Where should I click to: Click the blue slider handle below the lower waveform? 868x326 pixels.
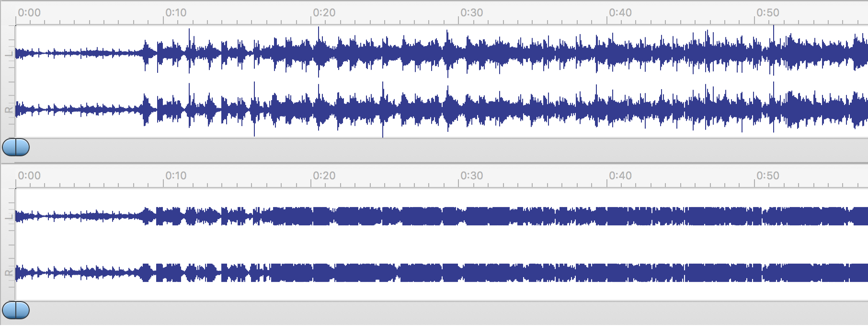pyautogui.click(x=16, y=310)
